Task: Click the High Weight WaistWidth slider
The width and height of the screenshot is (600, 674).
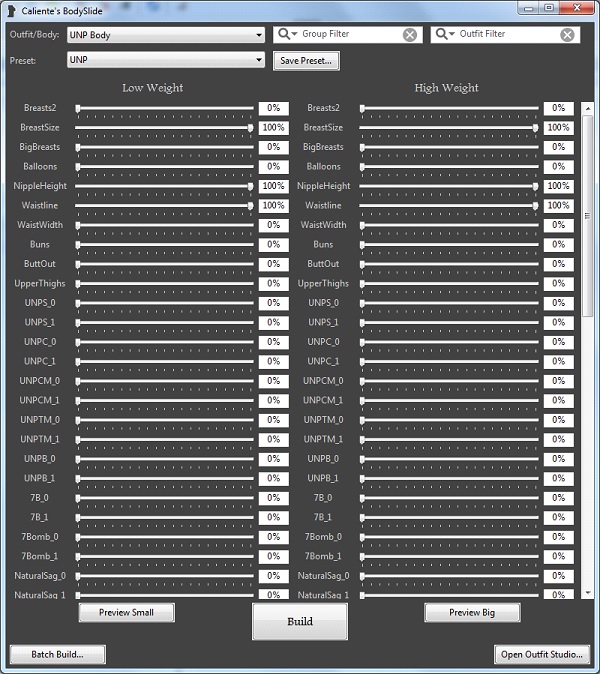Action: (449, 225)
